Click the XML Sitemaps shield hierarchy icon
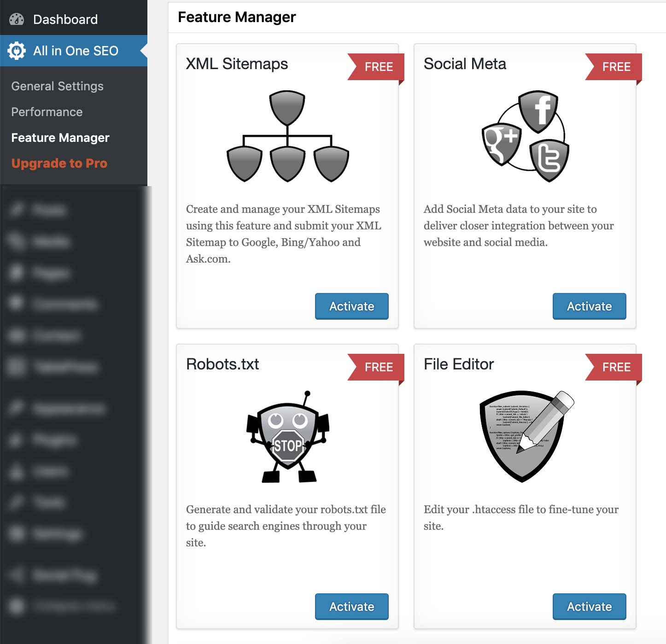666x644 pixels. click(x=288, y=136)
